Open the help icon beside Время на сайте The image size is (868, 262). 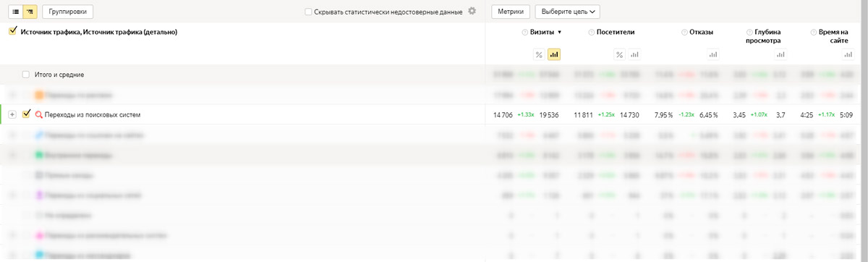click(814, 33)
